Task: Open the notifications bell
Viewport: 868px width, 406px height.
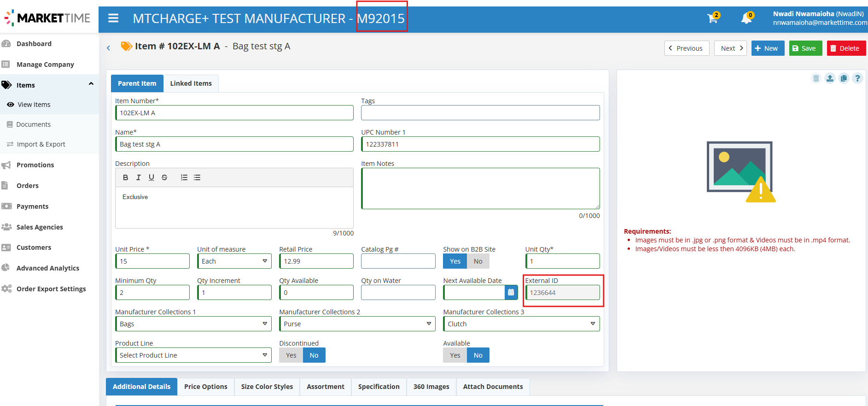Action: click(x=746, y=18)
